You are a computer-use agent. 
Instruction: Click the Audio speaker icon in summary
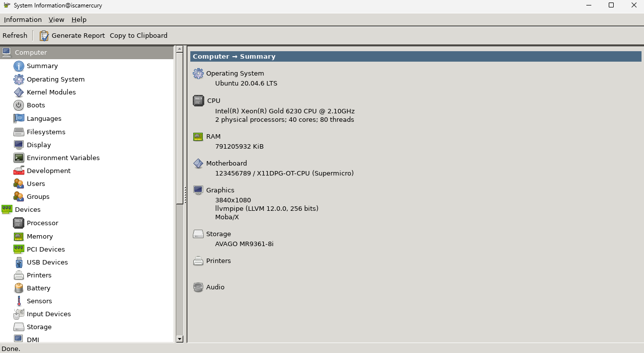(198, 287)
